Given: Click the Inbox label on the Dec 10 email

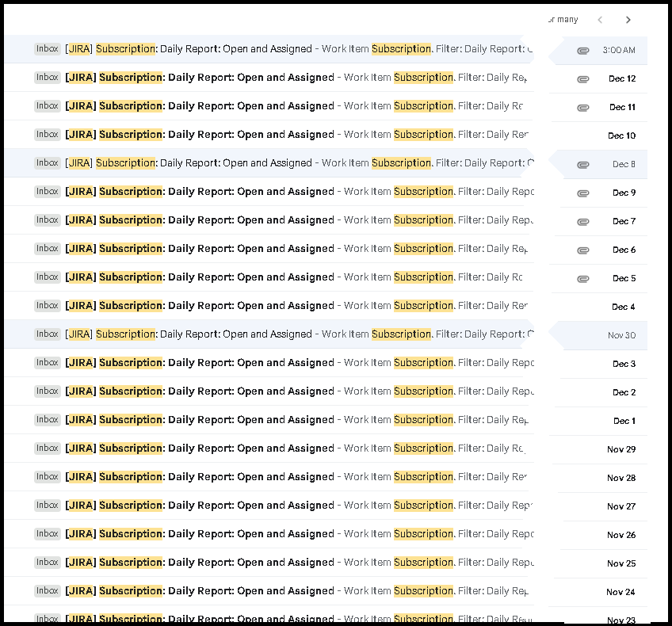Looking at the screenshot, I should [47, 135].
